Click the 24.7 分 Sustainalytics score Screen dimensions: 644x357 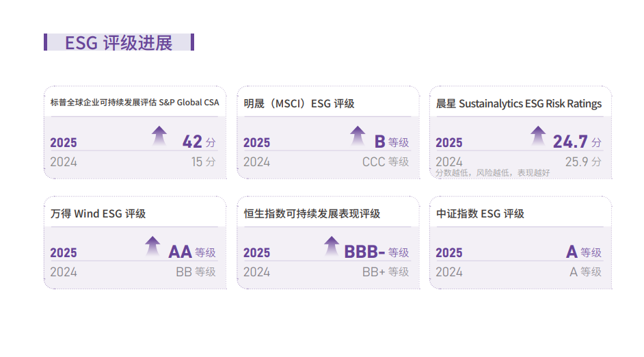pyautogui.click(x=577, y=142)
